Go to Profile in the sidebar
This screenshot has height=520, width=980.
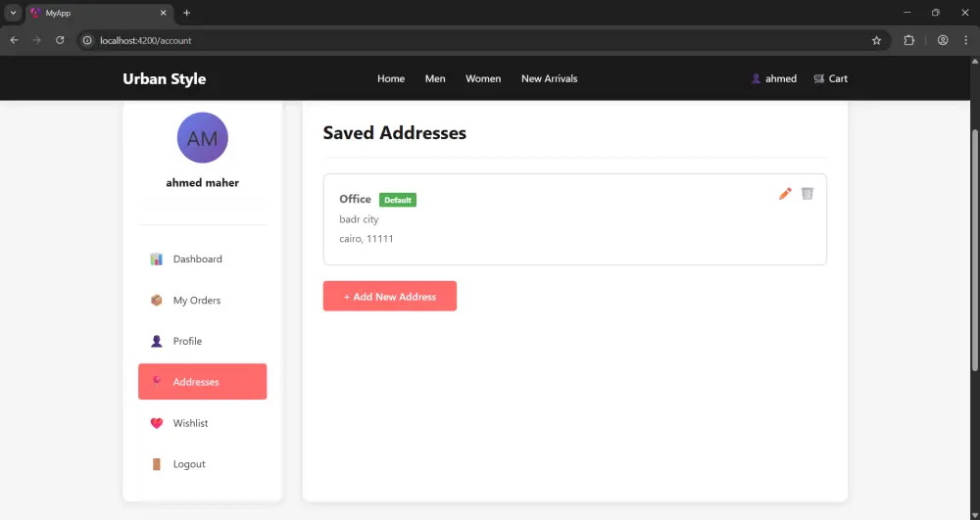tap(203, 341)
